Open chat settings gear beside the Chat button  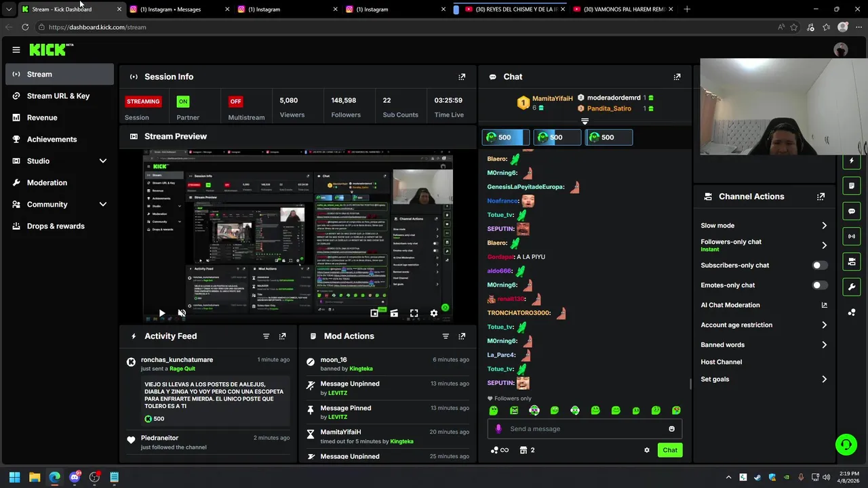(647, 450)
